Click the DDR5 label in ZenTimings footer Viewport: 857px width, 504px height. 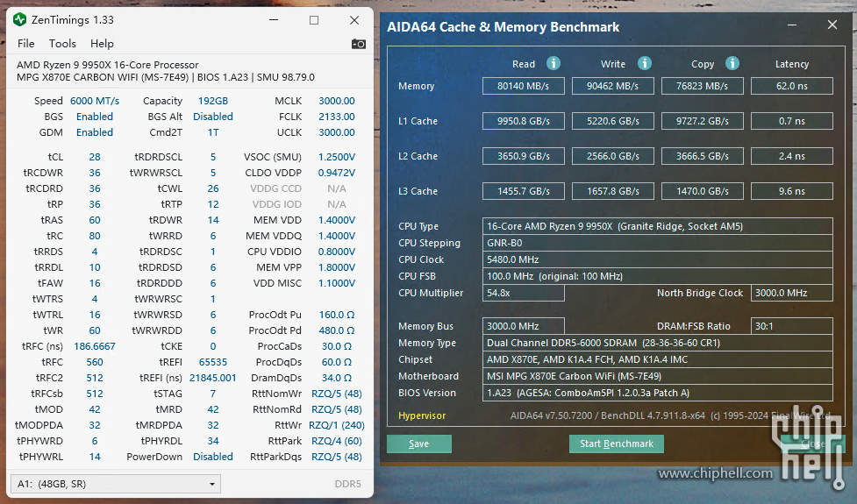pyautogui.click(x=347, y=484)
